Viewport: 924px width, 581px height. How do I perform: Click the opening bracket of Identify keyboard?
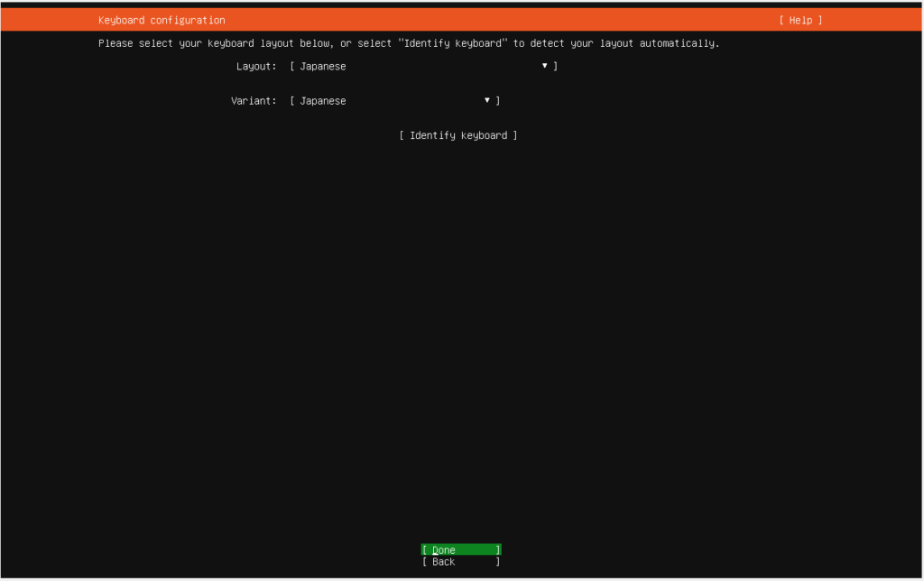(x=402, y=135)
